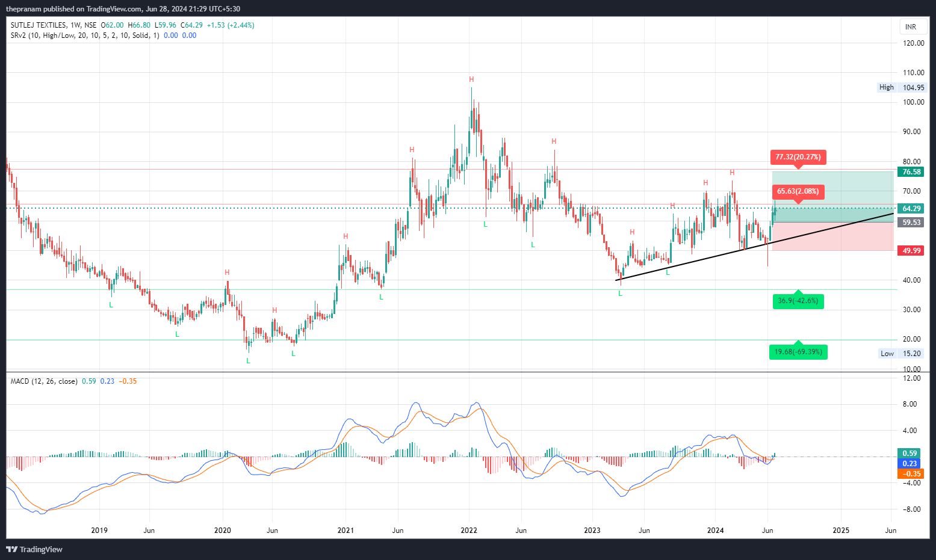Click the 49.99 stop price label
The width and height of the screenshot is (936, 560).
(x=911, y=251)
